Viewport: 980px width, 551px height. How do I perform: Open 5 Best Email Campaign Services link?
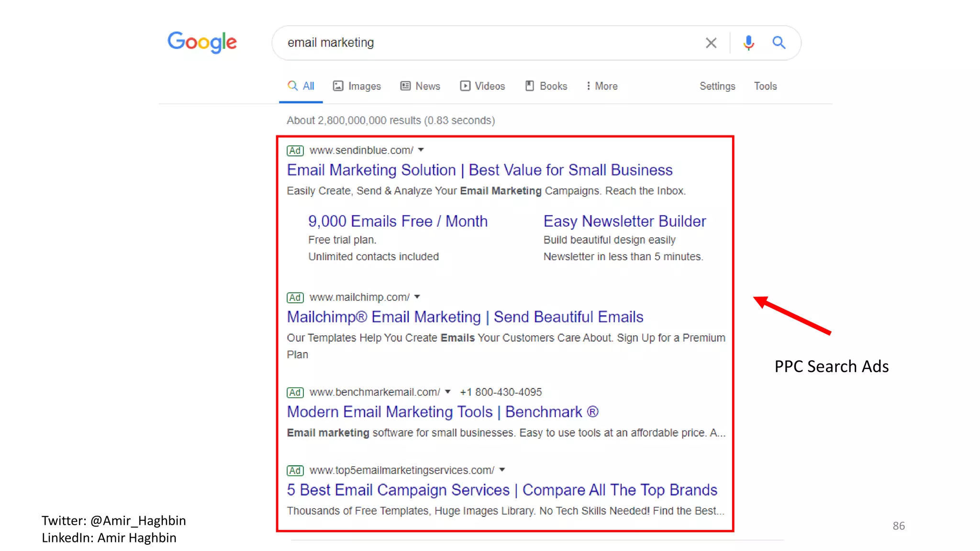coord(502,490)
